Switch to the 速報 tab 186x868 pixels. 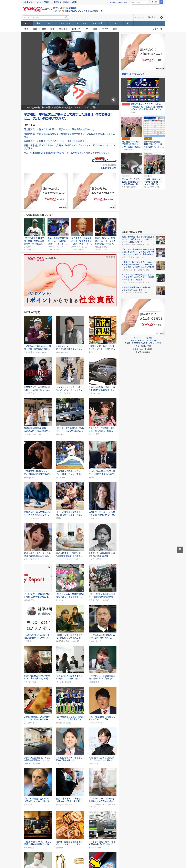38,24
